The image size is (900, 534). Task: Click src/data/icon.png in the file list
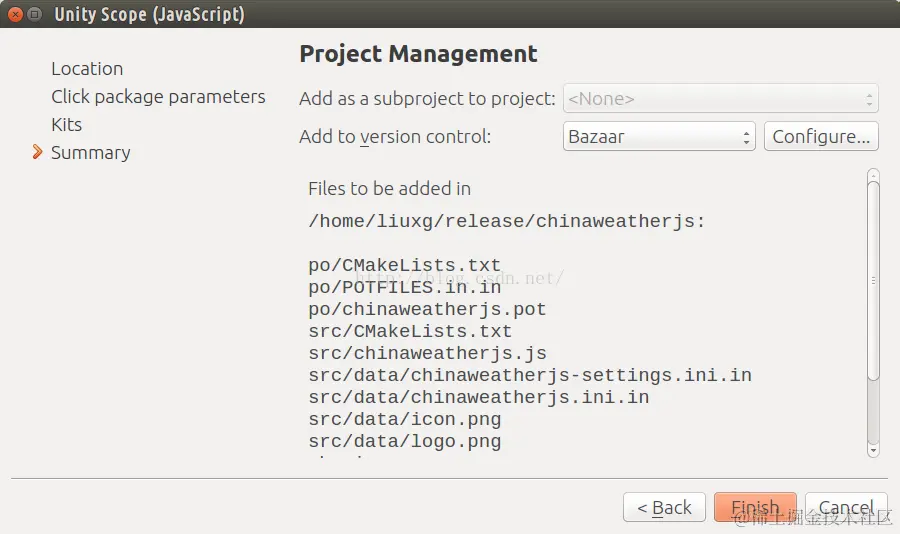click(x=405, y=419)
